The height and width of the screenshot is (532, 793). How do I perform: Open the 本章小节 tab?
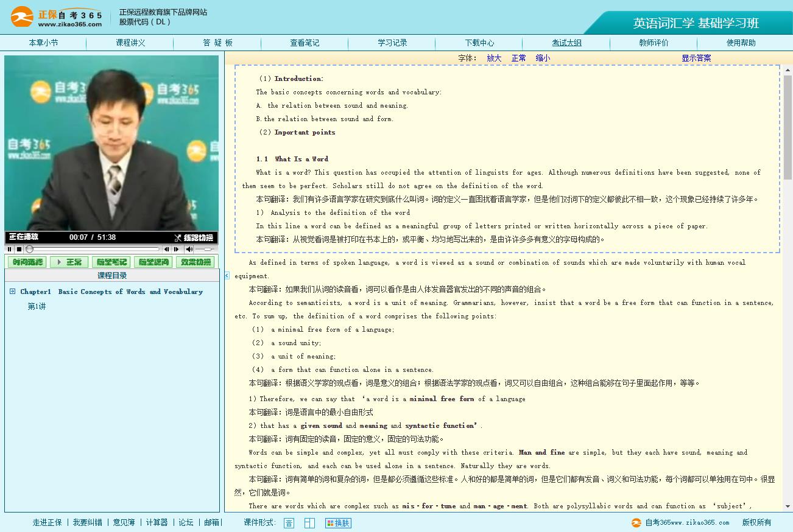44,43
